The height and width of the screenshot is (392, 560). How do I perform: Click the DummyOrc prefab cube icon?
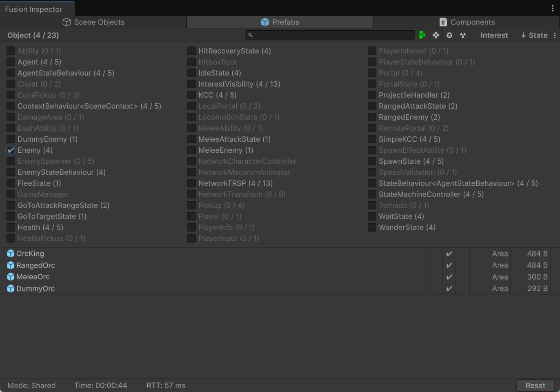[11, 289]
